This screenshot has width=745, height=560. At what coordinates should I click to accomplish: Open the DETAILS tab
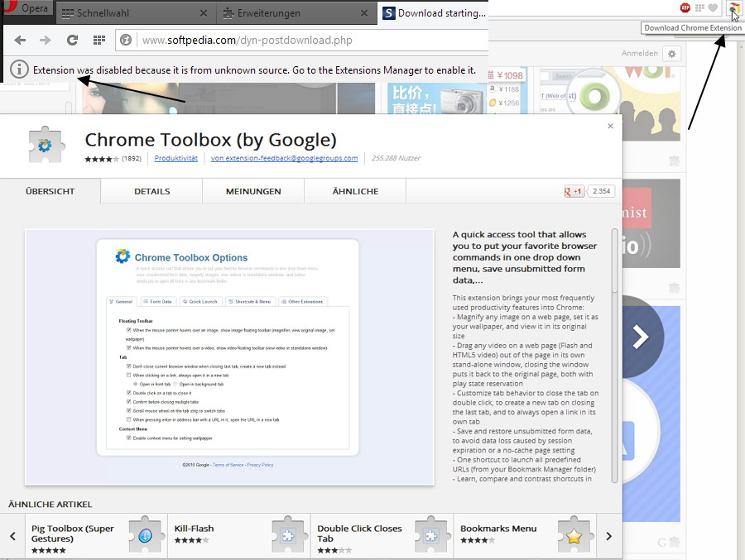152,191
